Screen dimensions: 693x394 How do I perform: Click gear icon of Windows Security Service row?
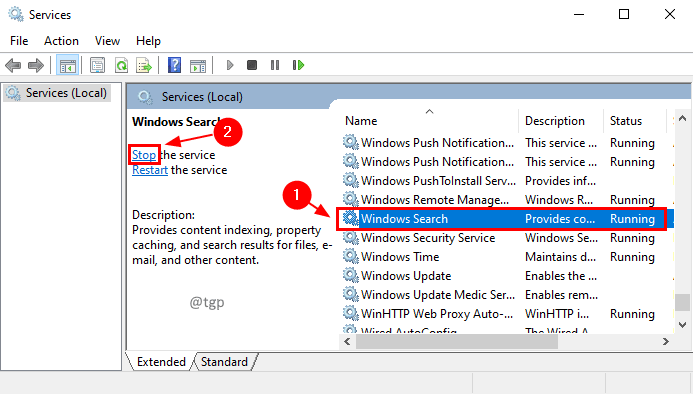pos(351,237)
